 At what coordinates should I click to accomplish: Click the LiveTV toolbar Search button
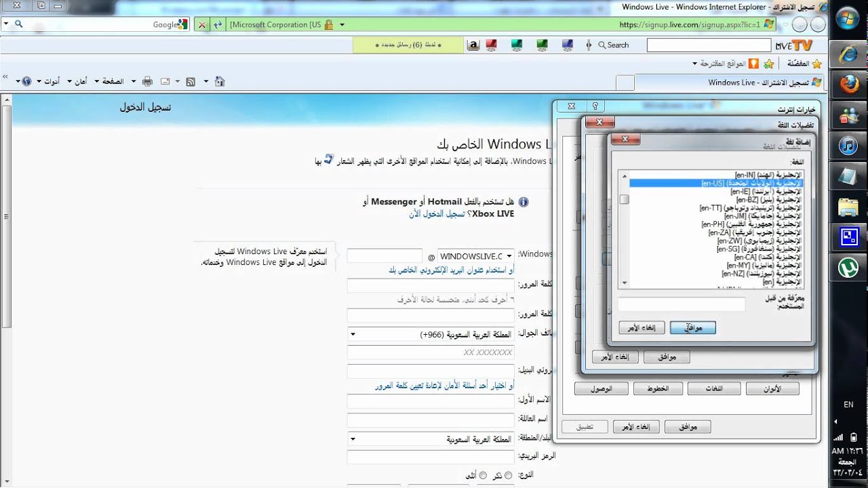(613, 45)
